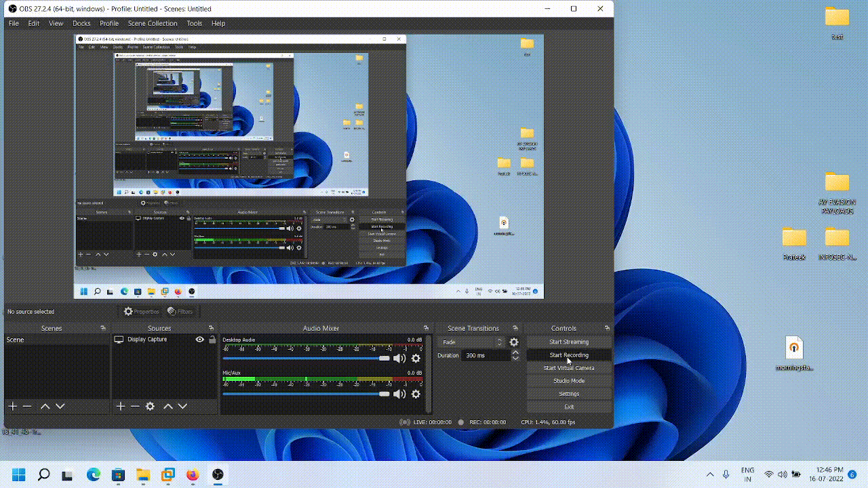Click the "REC: 00:00:00" status text

[x=488, y=422]
